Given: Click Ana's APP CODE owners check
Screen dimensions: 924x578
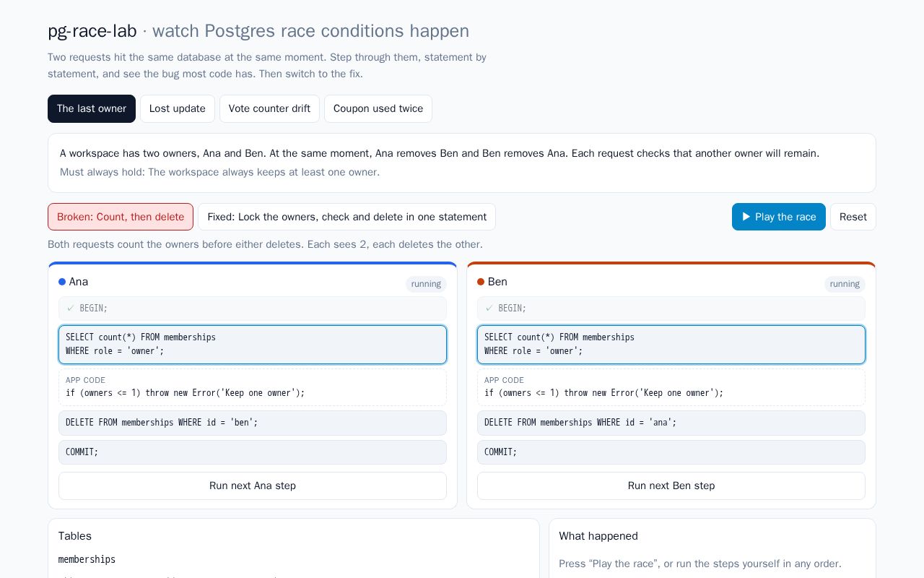Looking at the screenshot, I should coord(253,387).
